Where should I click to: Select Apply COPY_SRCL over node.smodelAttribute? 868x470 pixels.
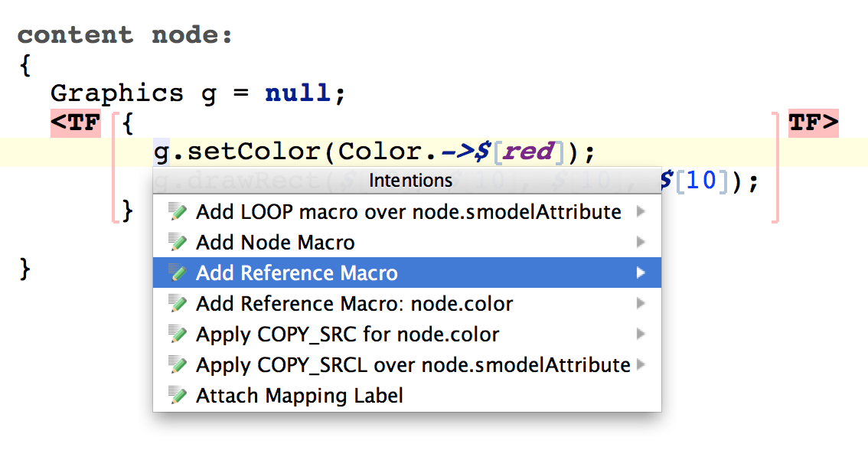[413, 365]
